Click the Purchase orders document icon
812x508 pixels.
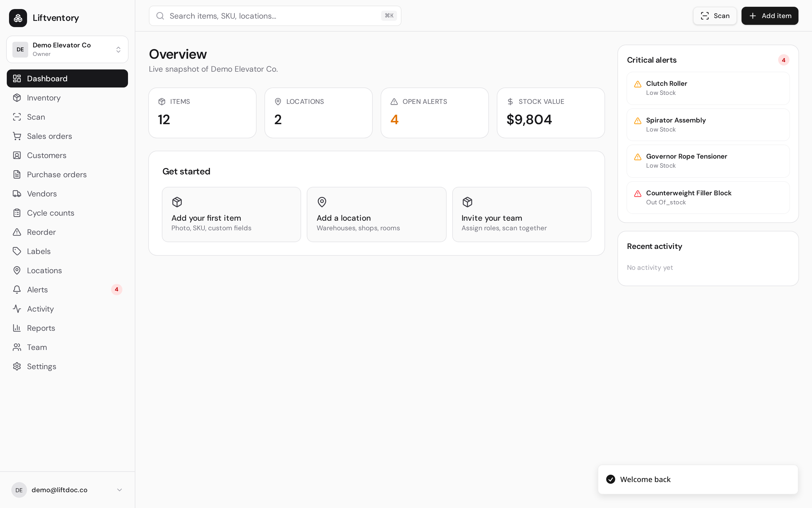coord(17,174)
